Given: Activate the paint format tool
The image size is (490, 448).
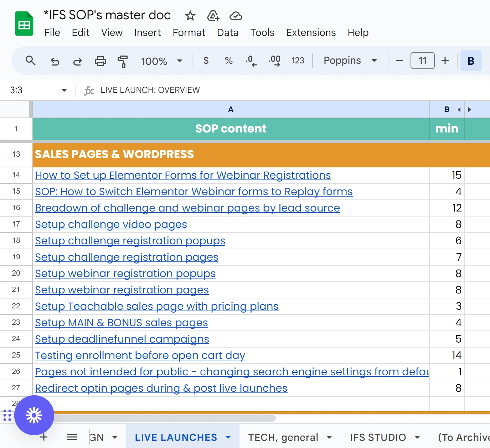Looking at the screenshot, I should coord(123,61).
